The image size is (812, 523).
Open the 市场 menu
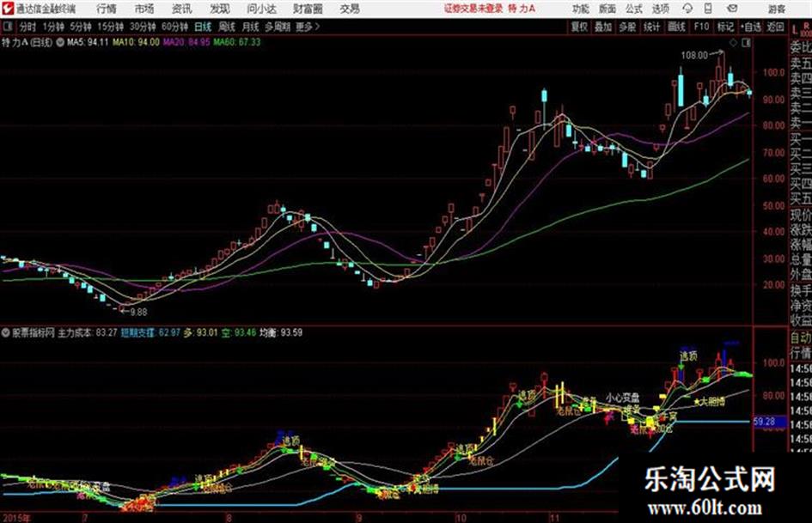144,9
